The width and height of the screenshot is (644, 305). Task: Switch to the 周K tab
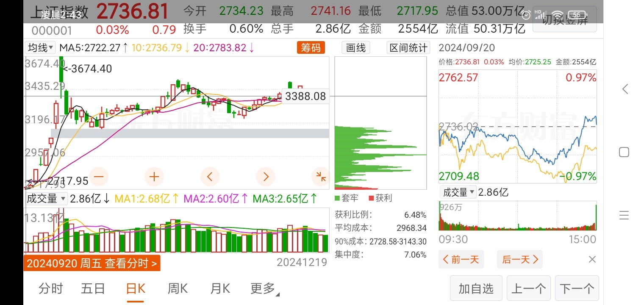coord(178,289)
